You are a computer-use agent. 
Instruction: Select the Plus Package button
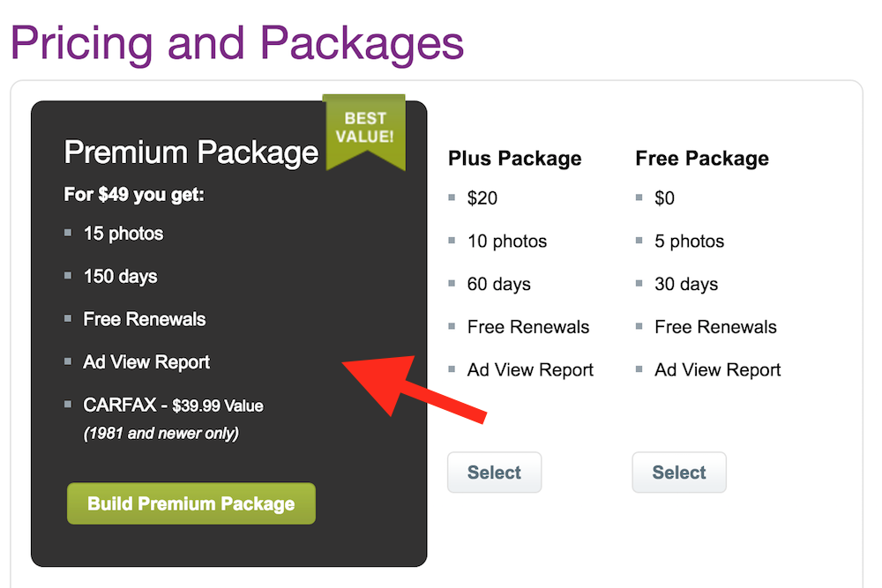point(495,473)
